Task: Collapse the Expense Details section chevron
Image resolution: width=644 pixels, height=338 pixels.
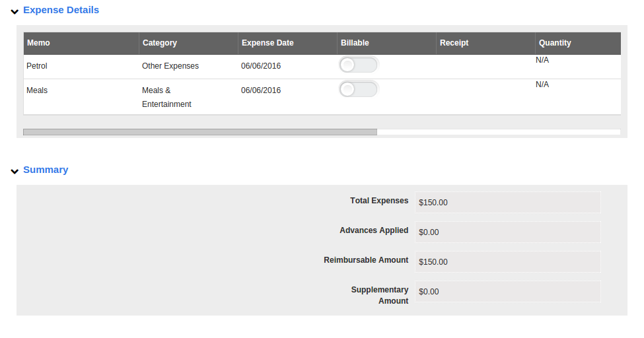Action: (15, 11)
